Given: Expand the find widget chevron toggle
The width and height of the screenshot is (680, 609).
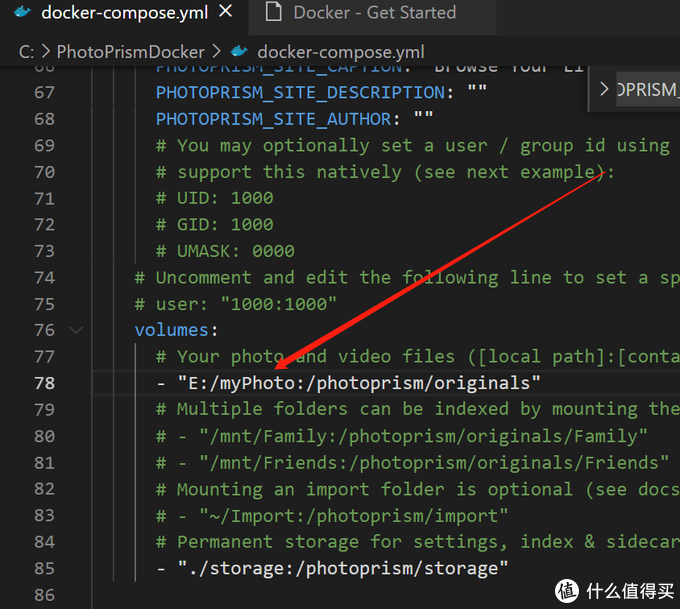Looking at the screenshot, I should [604, 89].
